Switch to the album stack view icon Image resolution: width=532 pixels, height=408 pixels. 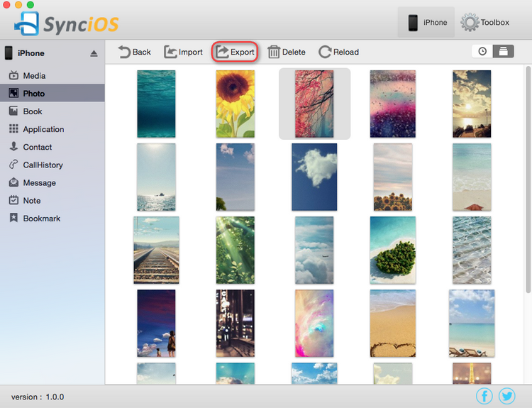504,51
